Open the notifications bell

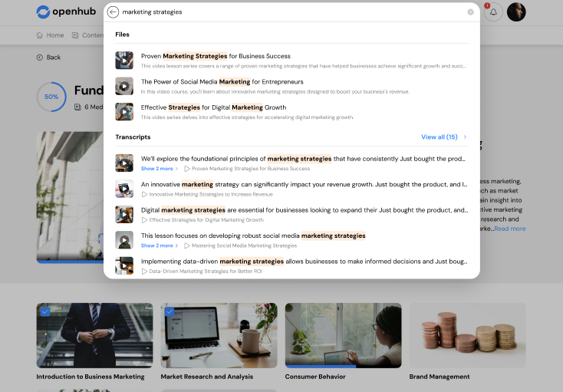pyautogui.click(x=493, y=12)
